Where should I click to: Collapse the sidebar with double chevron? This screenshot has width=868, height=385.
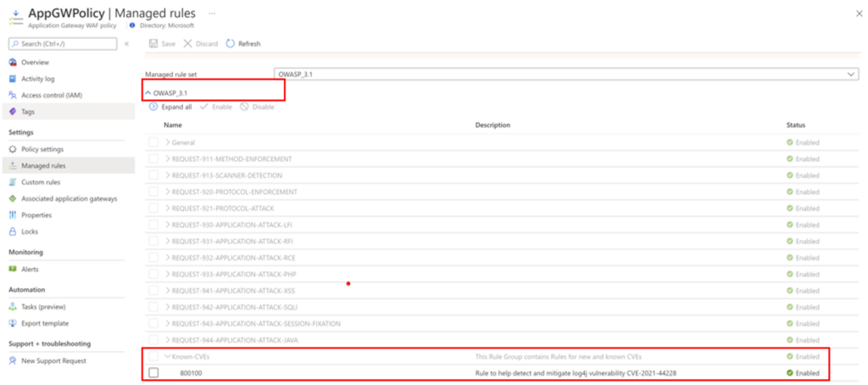(127, 44)
